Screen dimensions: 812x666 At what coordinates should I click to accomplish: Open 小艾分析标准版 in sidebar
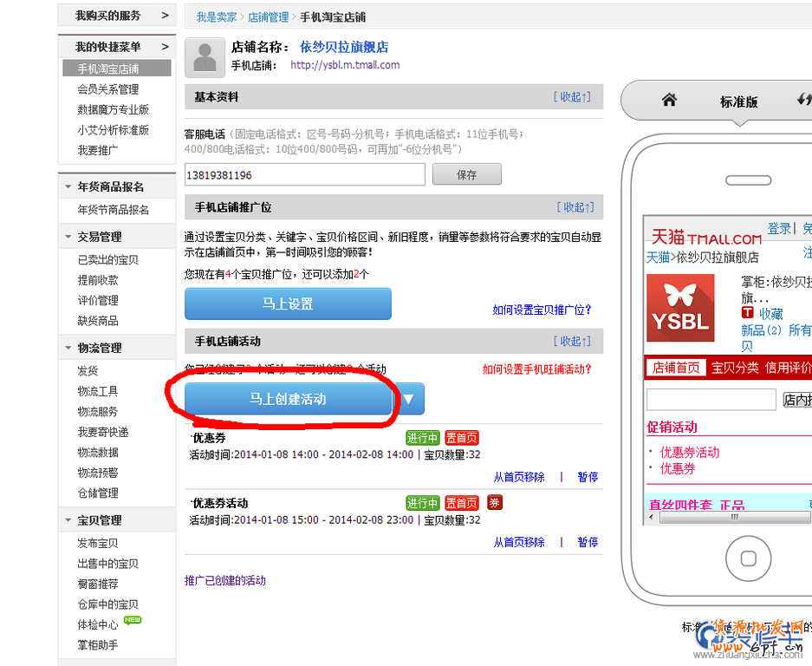(114, 129)
